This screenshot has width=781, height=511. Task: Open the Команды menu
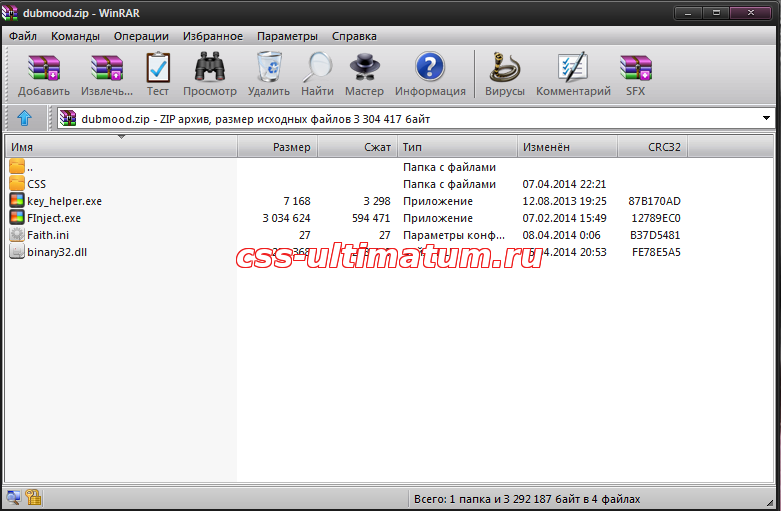tap(75, 36)
